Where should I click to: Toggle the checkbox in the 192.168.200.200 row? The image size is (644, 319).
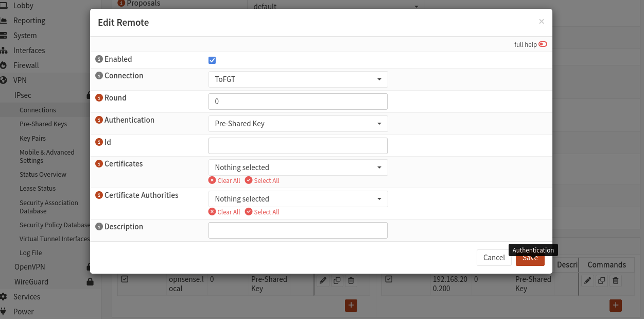pyautogui.click(x=389, y=279)
